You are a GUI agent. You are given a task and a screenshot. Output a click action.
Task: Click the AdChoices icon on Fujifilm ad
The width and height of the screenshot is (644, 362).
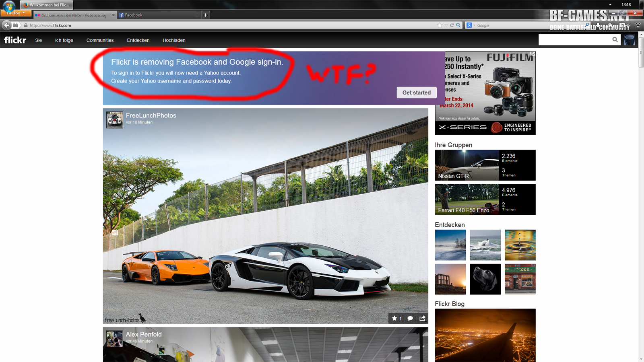tap(533, 53)
